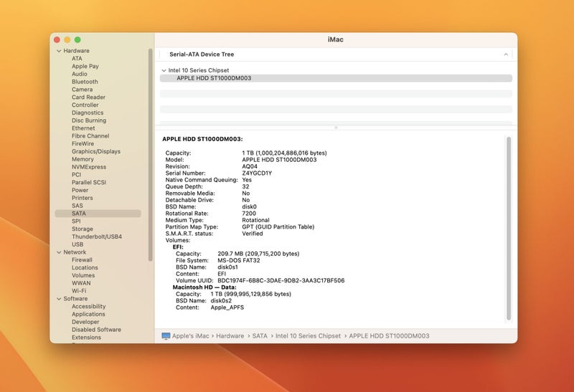Collapse the Hardware section in sidebar

59,51
